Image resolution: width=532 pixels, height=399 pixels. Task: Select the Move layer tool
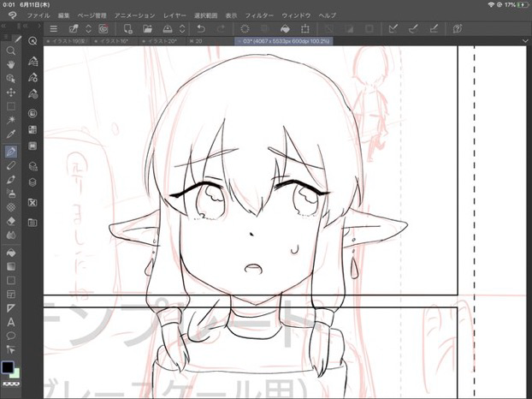pos(11,92)
